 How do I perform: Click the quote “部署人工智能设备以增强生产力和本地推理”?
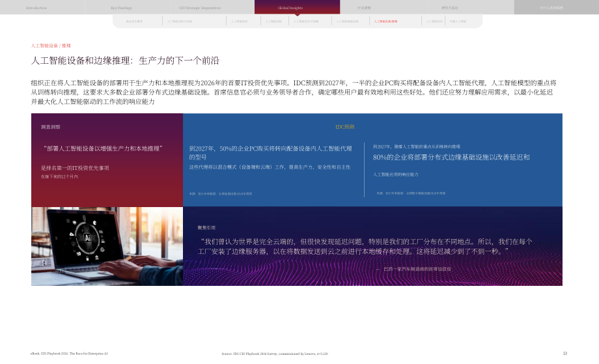click(103, 148)
